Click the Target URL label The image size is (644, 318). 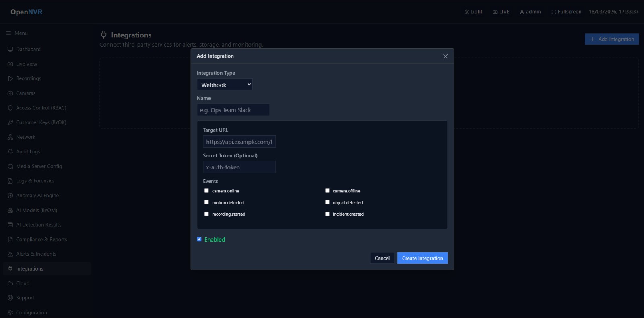(x=215, y=130)
